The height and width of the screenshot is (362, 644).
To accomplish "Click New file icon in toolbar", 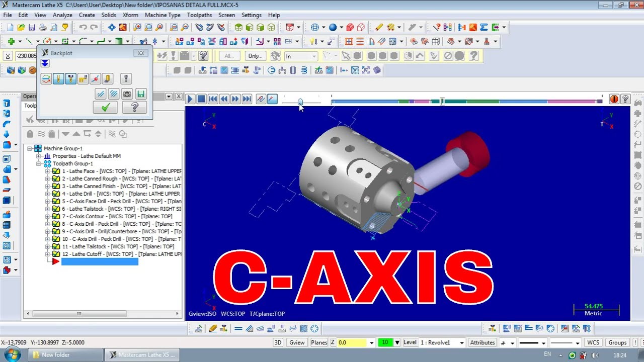I will (10, 27).
